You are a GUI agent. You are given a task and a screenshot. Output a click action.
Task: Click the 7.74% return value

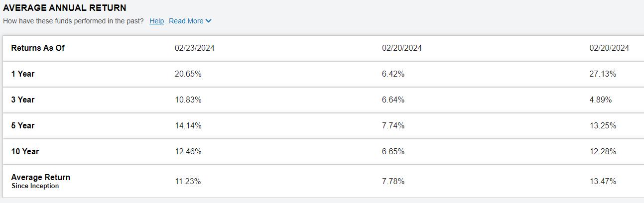393,125
